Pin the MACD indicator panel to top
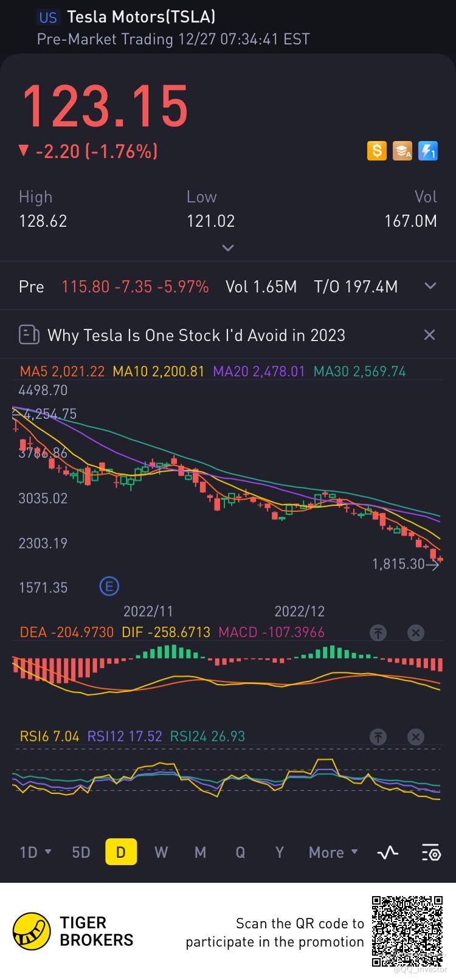Screen dimensions: 456x980 tap(378, 633)
